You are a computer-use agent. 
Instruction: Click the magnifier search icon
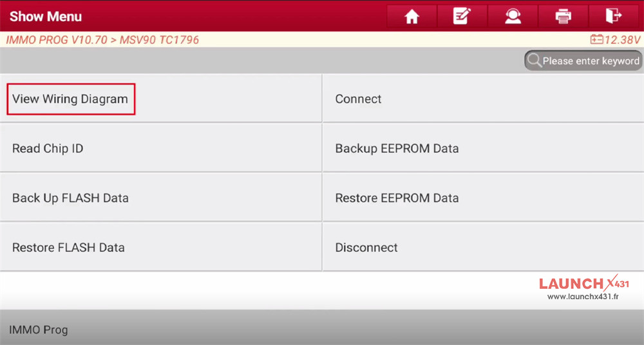pos(534,61)
